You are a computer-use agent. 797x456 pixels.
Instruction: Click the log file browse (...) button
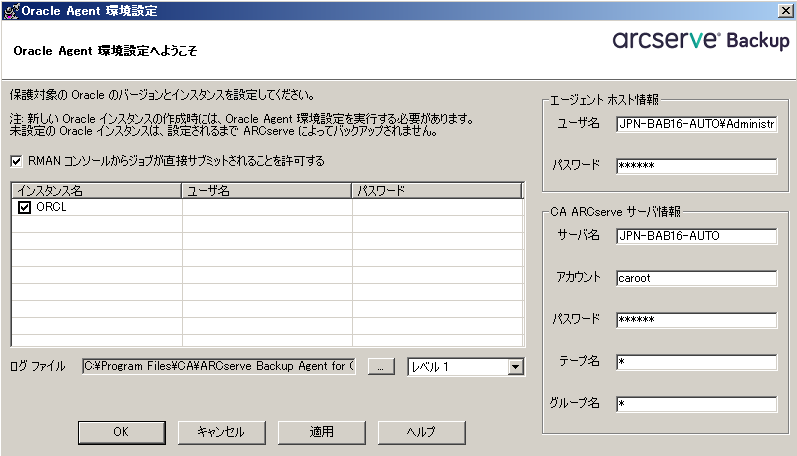(x=381, y=367)
